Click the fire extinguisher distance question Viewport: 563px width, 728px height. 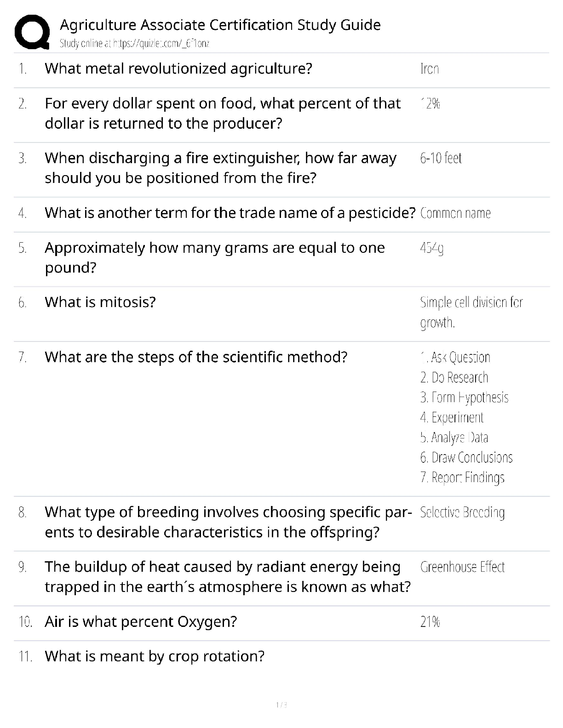coord(220,168)
